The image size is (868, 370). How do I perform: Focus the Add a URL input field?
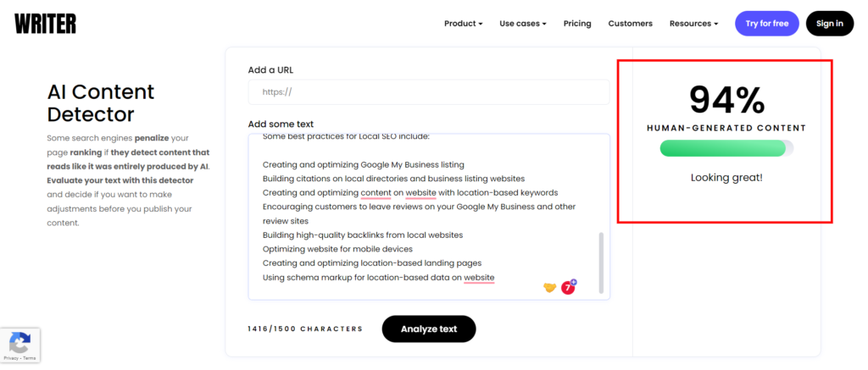click(428, 91)
